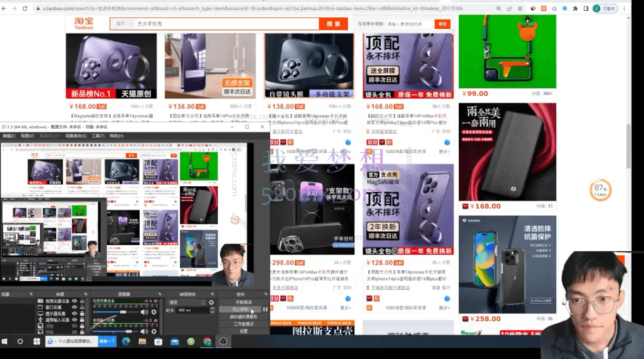Click 启动虚拟摄像机 button
Image resolution: width=644 pixels, height=359 pixels.
coord(244,317)
